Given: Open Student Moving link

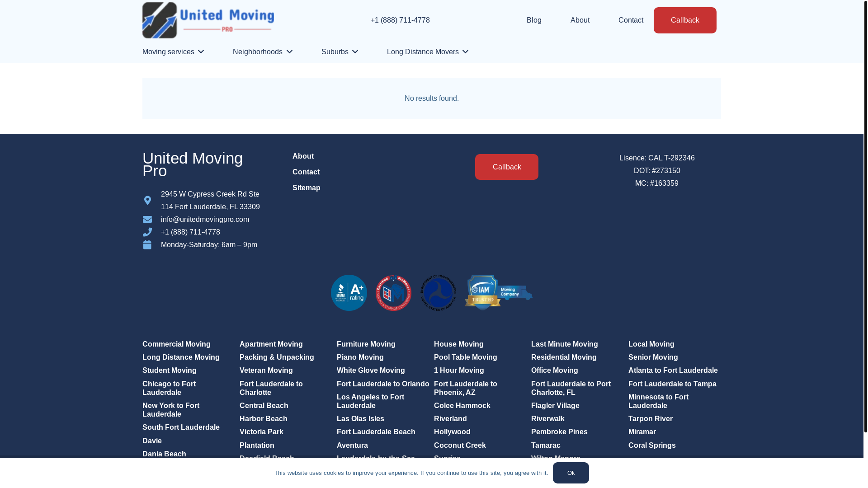Looking at the screenshot, I should point(170,371).
